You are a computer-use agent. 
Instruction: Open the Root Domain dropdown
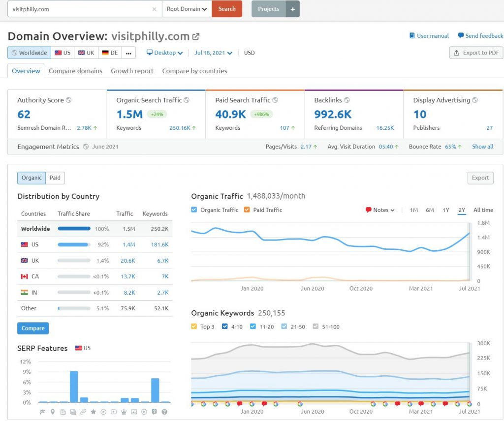click(x=187, y=9)
